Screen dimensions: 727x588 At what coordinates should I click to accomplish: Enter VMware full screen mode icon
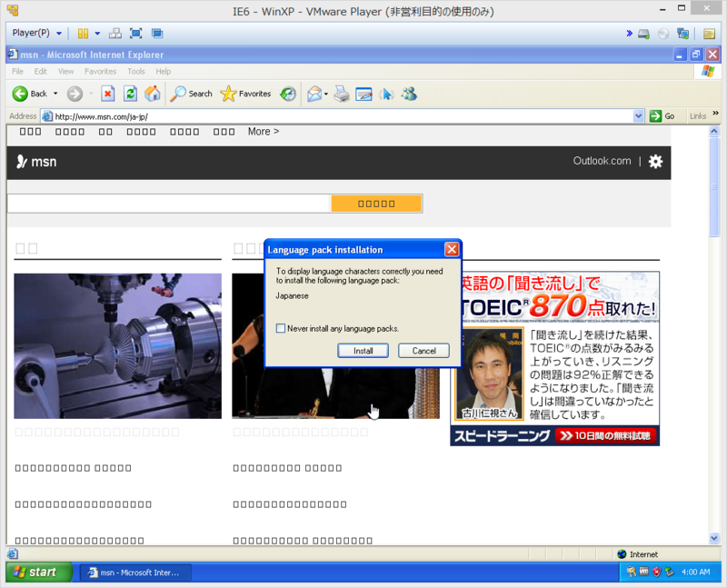click(x=135, y=34)
